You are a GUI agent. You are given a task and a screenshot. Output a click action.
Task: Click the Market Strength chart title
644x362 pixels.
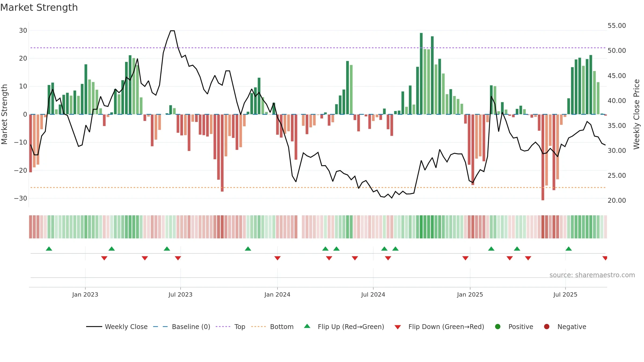tap(39, 8)
